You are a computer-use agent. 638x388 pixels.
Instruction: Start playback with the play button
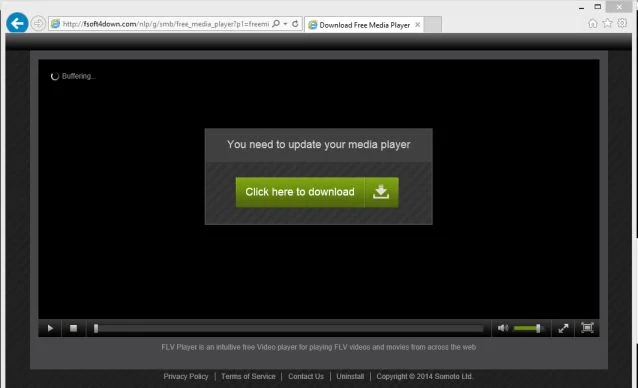coord(50,328)
